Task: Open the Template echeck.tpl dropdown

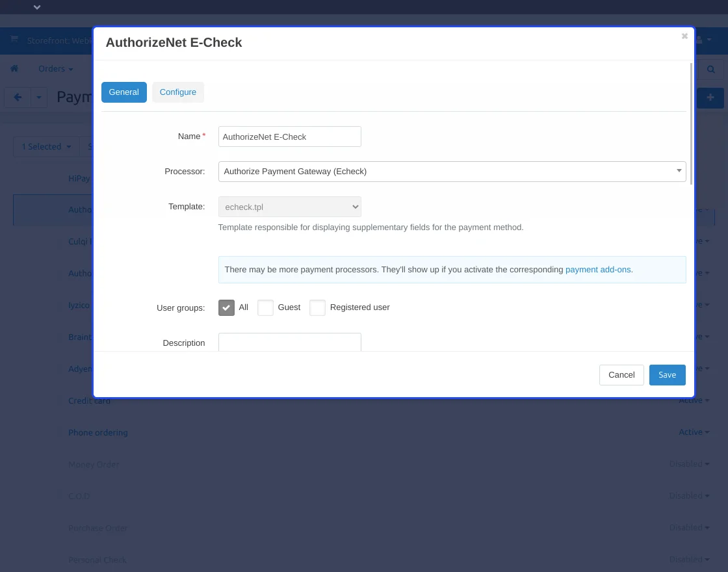Action: click(290, 207)
